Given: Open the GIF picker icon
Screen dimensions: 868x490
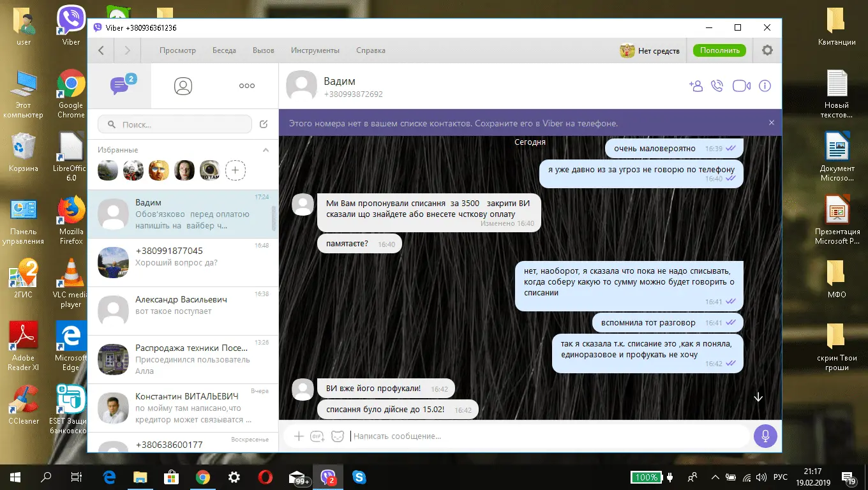Looking at the screenshot, I should click(317, 436).
